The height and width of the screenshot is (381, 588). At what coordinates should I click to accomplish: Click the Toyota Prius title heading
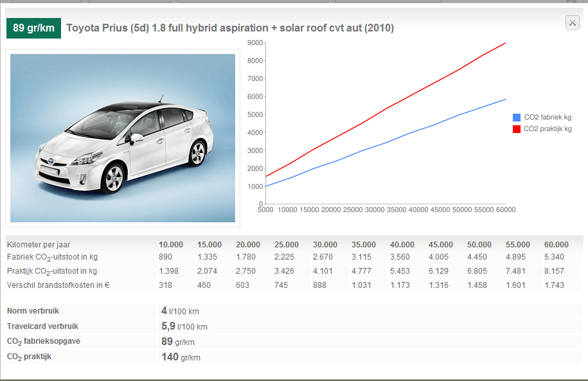coord(230,28)
